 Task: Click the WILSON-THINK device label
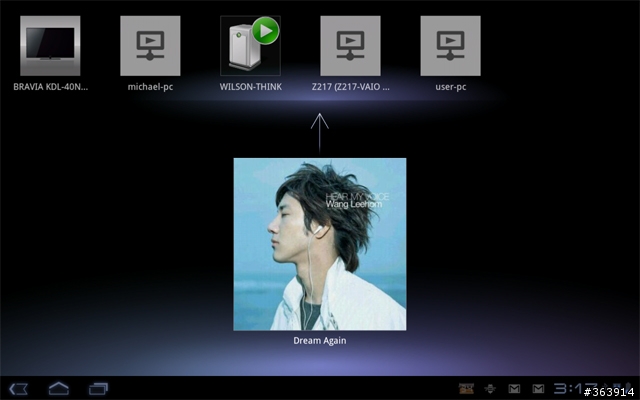251,87
